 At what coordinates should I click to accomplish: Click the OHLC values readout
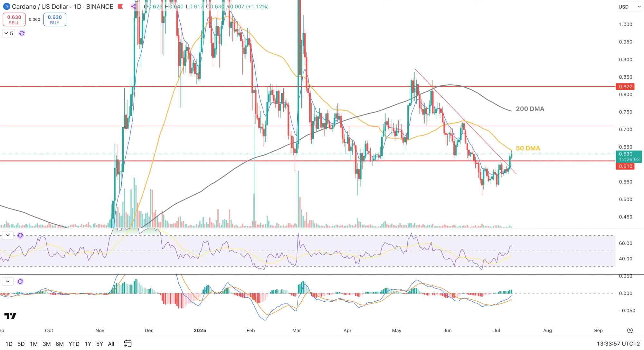pyautogui.click(x=206, y=6)
